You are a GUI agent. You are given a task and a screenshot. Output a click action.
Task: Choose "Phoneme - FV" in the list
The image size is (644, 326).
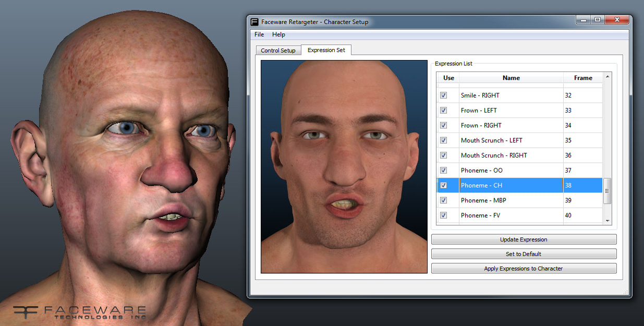480,215
